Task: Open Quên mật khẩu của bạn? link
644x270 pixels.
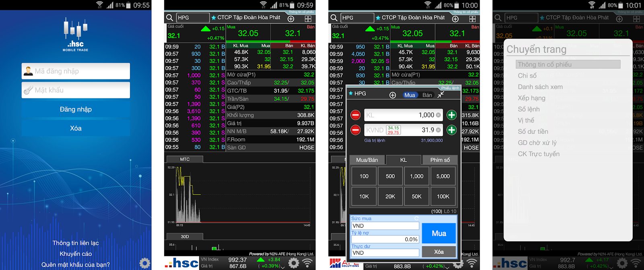Action: pyautogui.click(x=76, y=265)
